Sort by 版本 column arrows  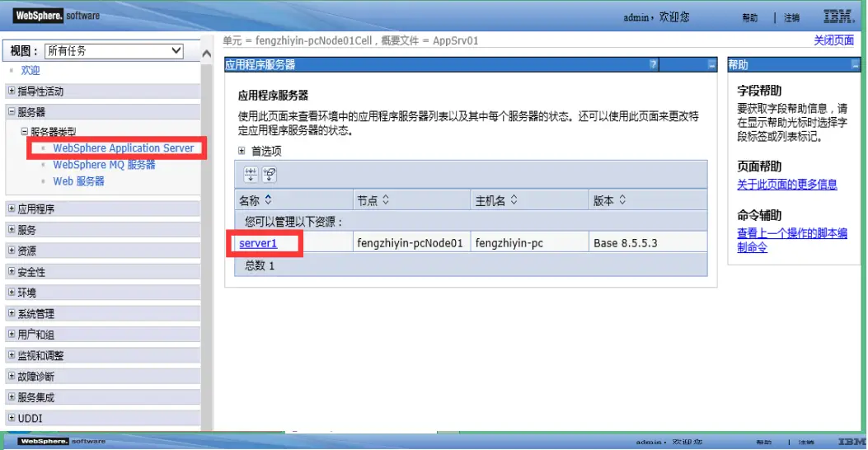(x=622, y=200)
